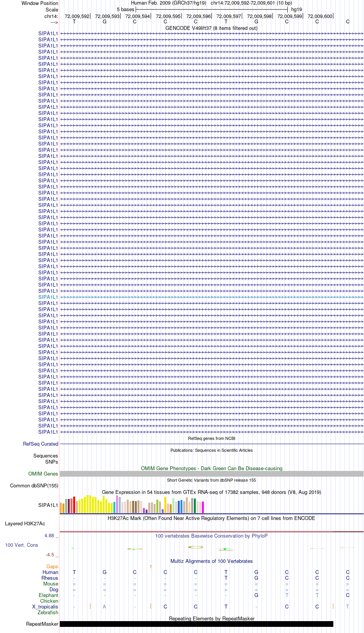
Task: Click the 'chr14:' ruler label
Action: [x=51, y=16]
